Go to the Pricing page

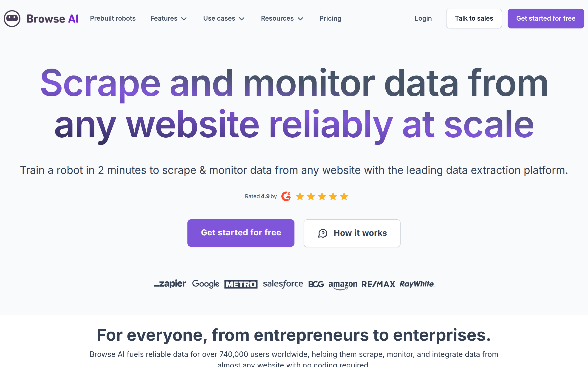[x=330, y=18]
